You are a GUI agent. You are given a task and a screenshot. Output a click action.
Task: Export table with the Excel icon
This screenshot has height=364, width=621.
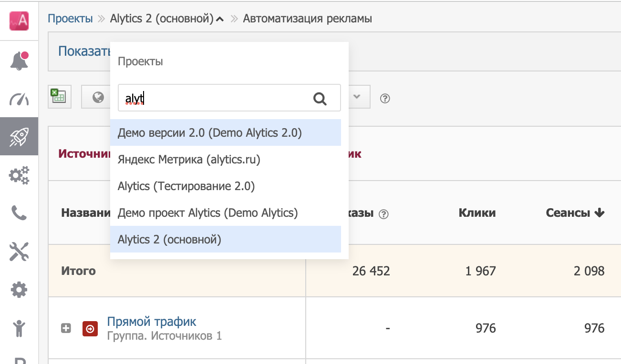point(59,96)
